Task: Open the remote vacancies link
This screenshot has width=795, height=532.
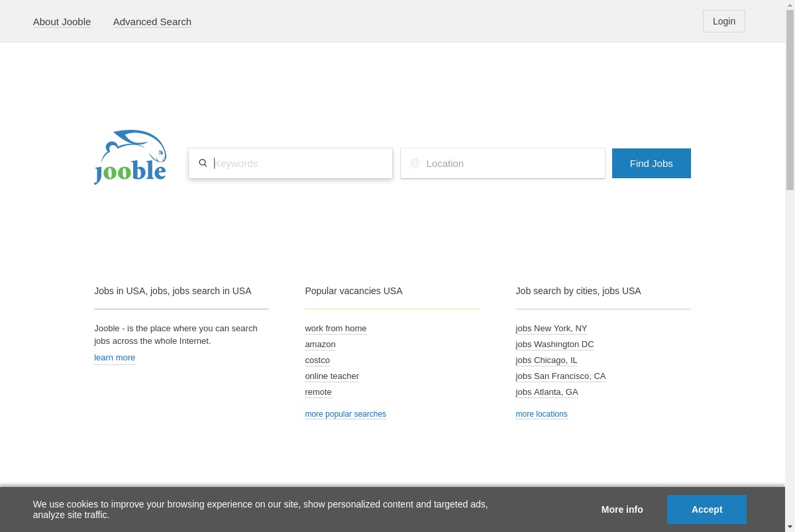Action: pyautogui.click(x=318, y=392)
